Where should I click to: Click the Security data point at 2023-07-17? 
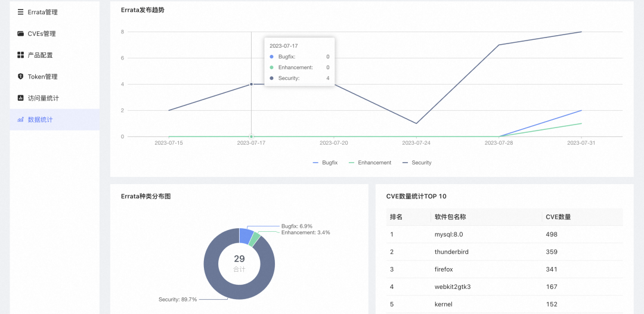tap(252, 84)
